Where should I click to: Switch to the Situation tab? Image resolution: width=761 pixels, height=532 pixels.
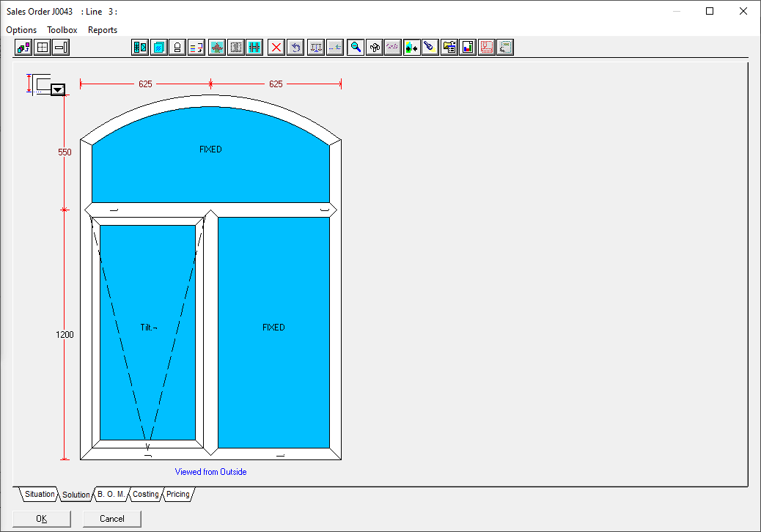tap(40, 495)
